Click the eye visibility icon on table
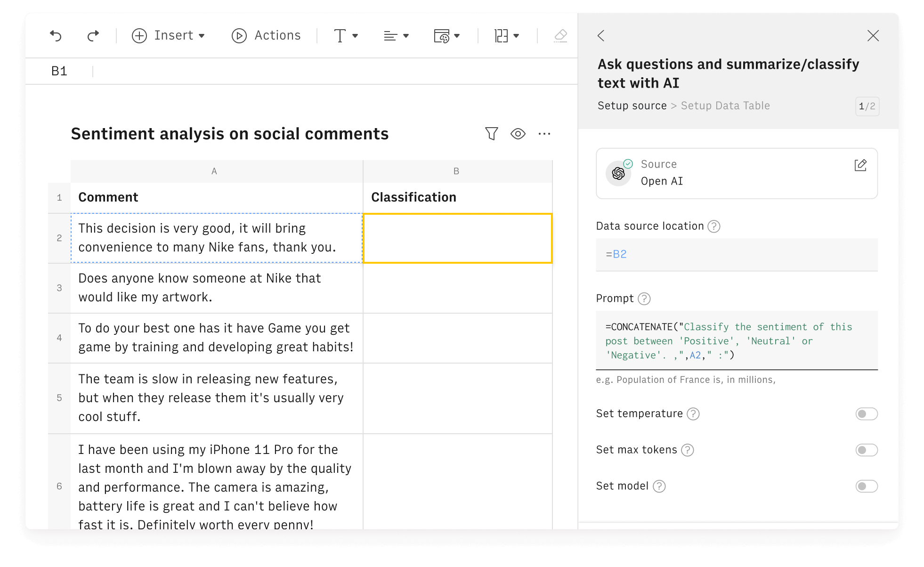Screen dimensions: 924x567 coord(518,134)
